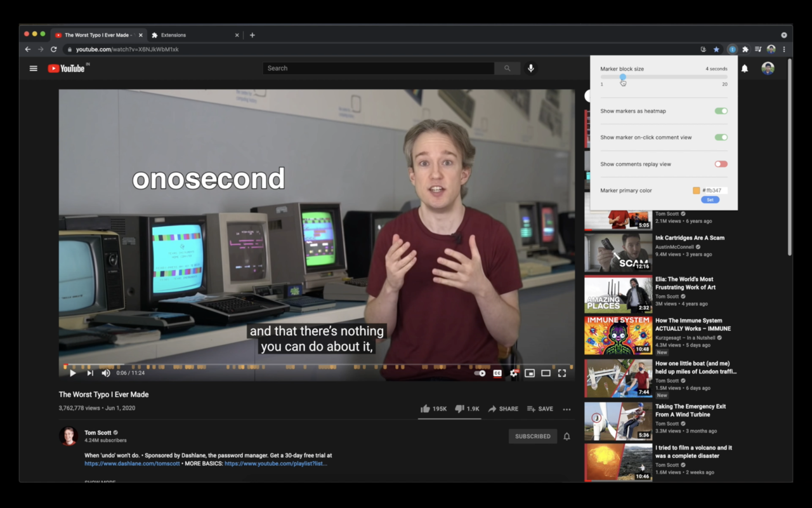812x508 pixels.
Task: Open the Chrome three-dot menu
Action: click(x=784, y=50)
